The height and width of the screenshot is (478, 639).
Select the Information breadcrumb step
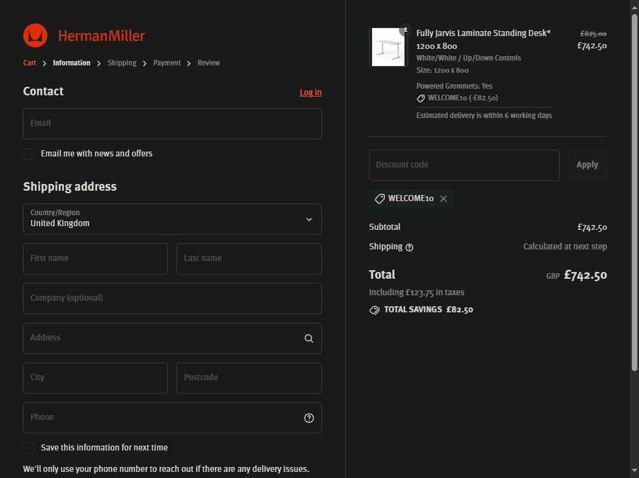(x=71, y=63)
